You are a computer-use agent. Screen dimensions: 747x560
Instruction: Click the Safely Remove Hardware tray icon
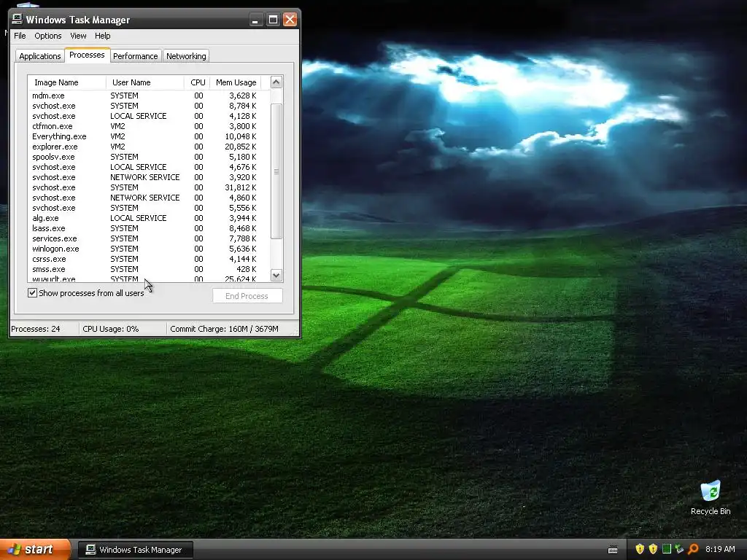click(679, 549)
